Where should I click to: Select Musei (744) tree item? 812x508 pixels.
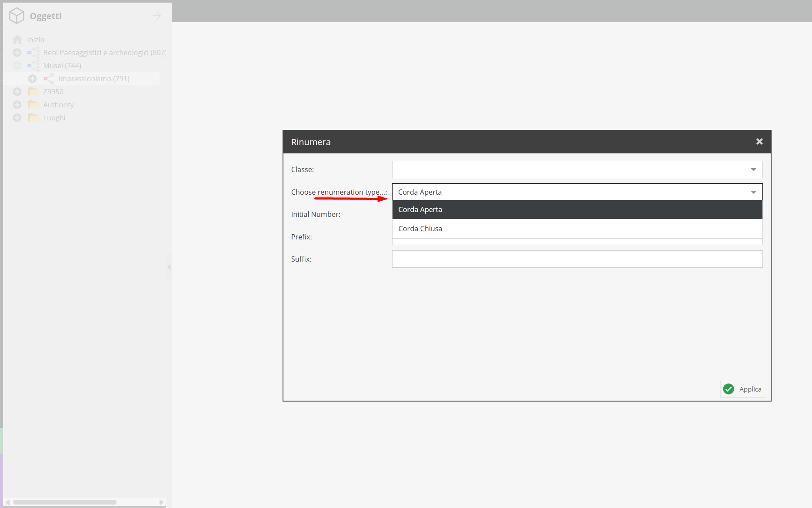point(62,66)
